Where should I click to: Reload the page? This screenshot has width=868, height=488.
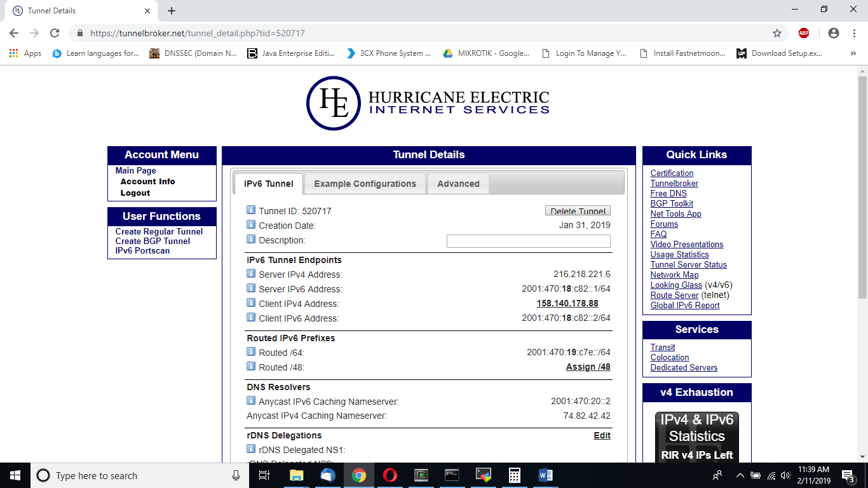(x=55, y=33)
